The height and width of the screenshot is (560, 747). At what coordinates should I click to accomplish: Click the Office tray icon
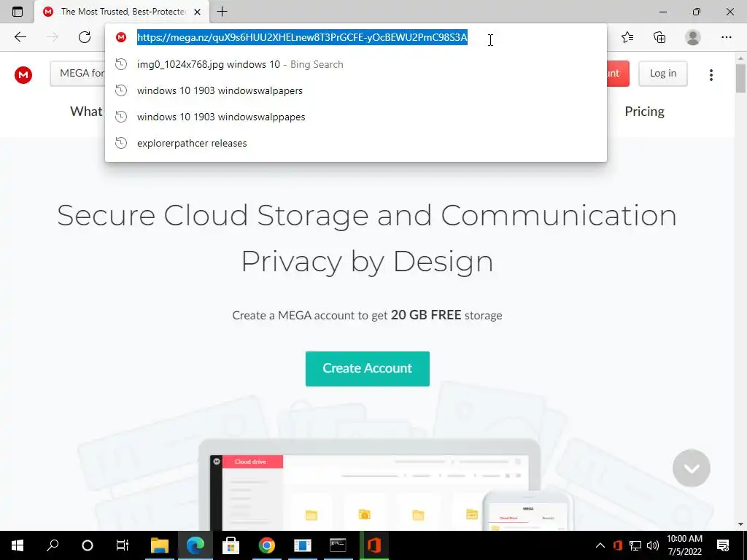[618, 545]
